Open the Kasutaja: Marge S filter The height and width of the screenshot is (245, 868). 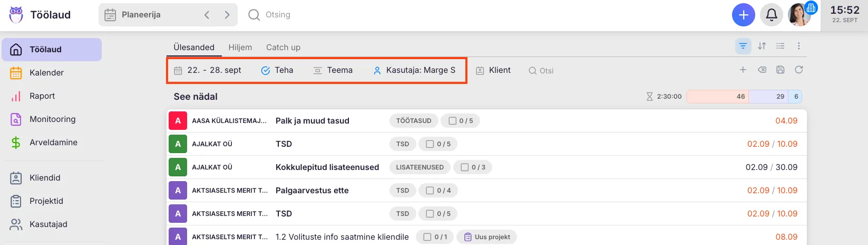pyautogui.click(x=414, y=70)
